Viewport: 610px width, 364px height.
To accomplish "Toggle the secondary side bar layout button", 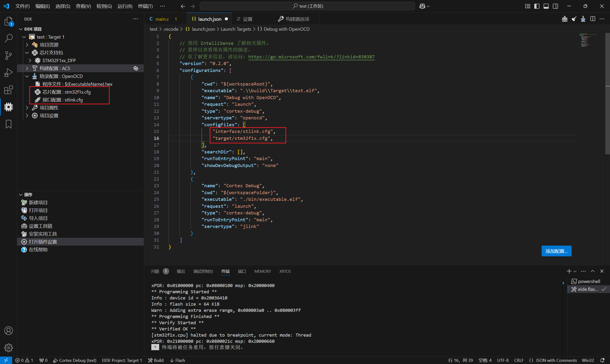I will pyautogui.click(x=555, y=6).
